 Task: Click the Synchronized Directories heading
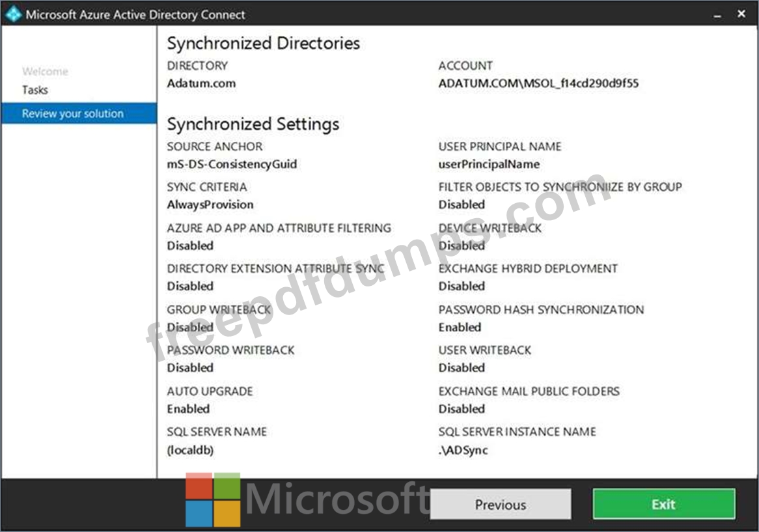pos(264,44)
